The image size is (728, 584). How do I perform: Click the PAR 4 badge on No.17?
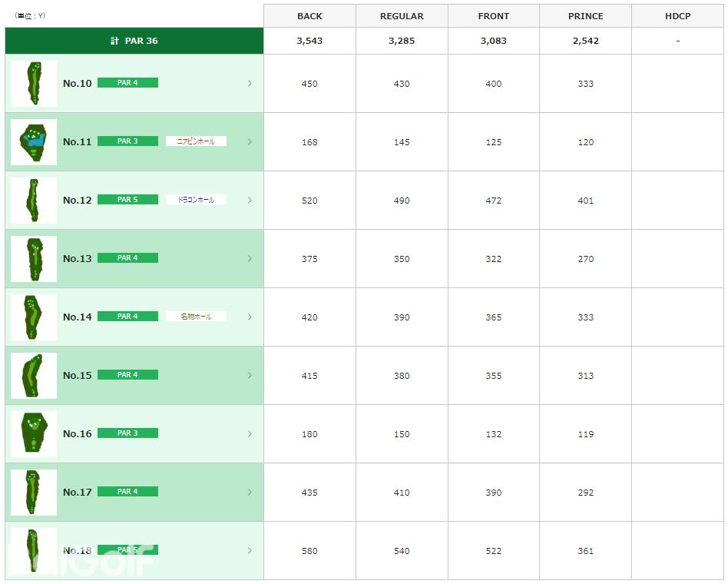(127, 492)
